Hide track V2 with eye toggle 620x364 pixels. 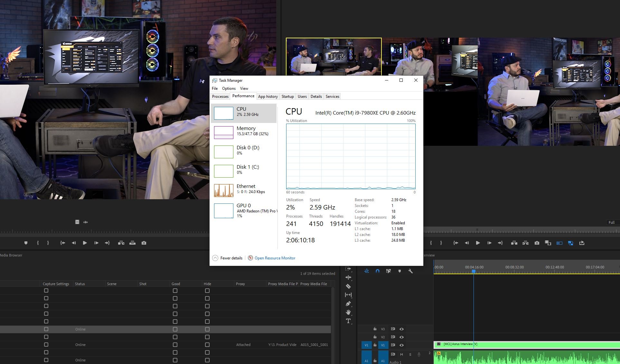[401, 337]
